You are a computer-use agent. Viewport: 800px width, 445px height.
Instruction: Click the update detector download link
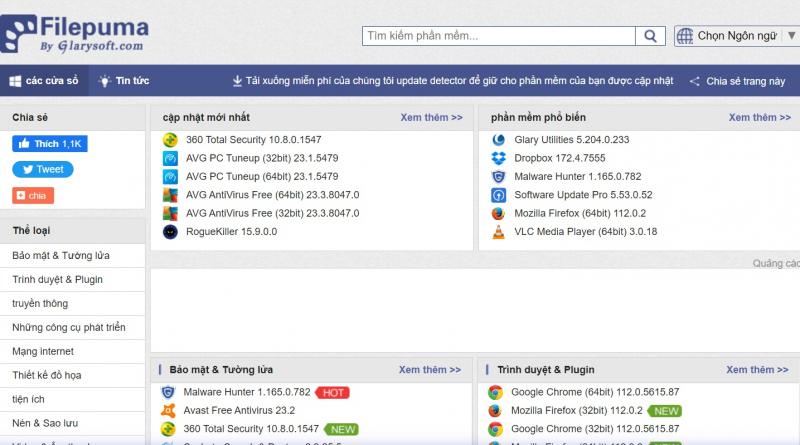pyautogui.click(x=453, y=81)
